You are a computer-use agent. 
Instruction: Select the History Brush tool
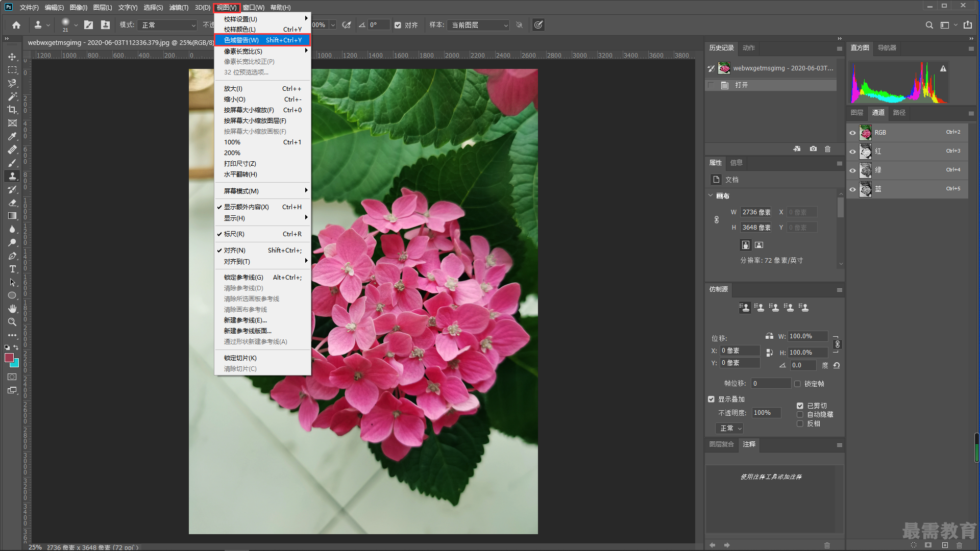click(12, 189)
